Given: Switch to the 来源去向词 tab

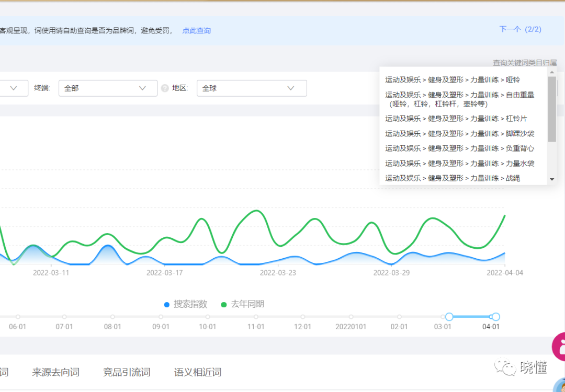Looking at the screenshot, I should pos(55,372).
